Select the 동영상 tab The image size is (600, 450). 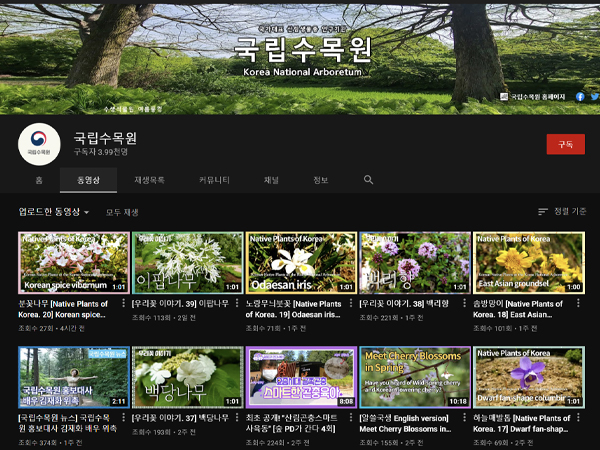(x=88, y=180)
